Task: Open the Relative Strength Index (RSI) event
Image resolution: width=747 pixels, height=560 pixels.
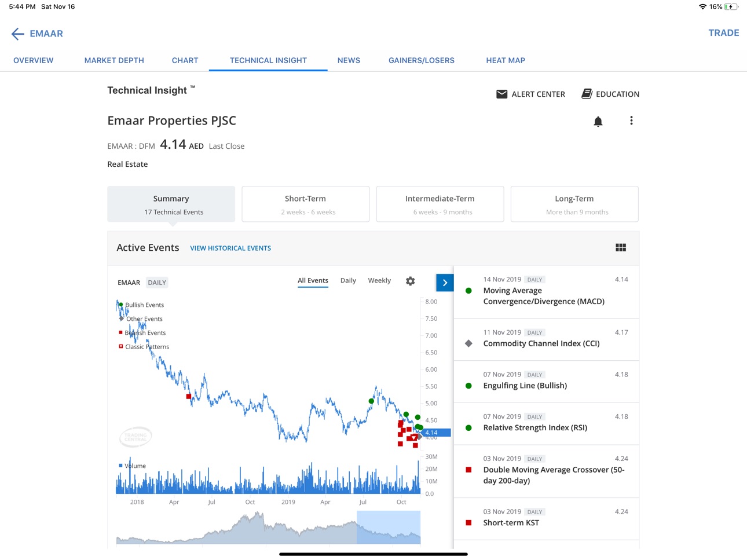Action: click(x=547, y=424)
